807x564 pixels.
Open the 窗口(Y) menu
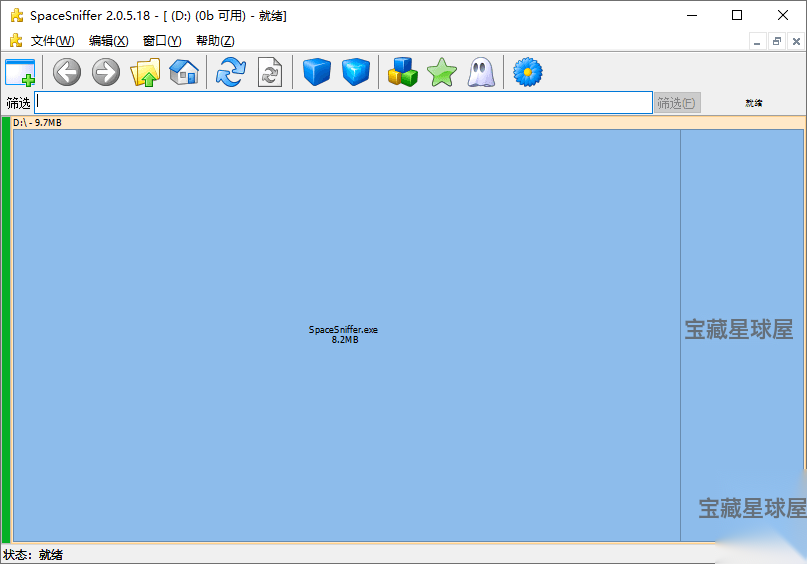coord(162,41)
